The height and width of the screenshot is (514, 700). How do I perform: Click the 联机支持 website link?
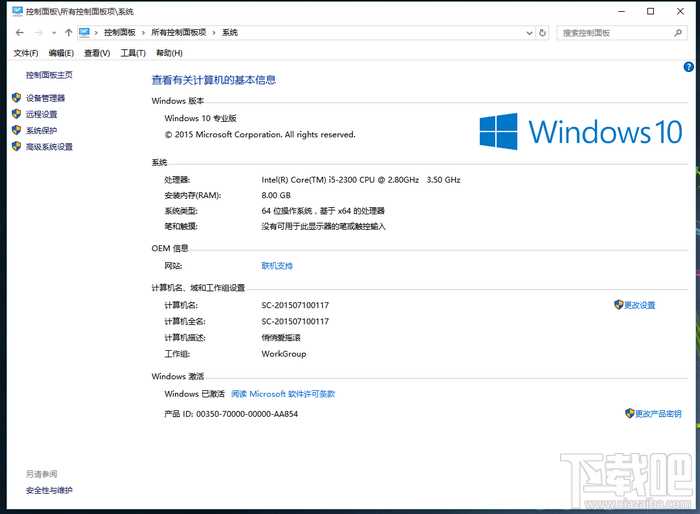[x=277, y=266]
